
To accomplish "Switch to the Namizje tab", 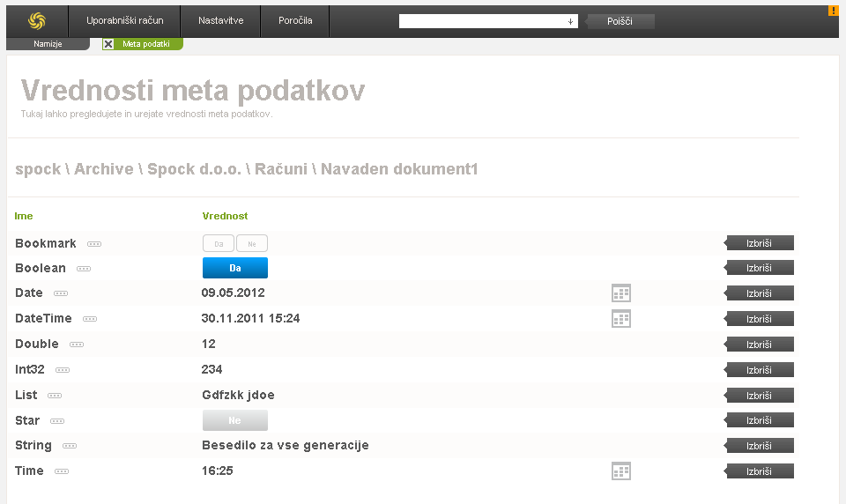I will point(48,44).
